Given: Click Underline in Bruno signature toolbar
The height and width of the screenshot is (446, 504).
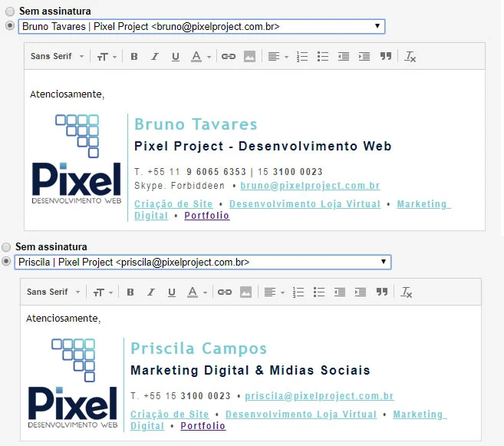Looking at the screenshot, I should click(176, 57).
